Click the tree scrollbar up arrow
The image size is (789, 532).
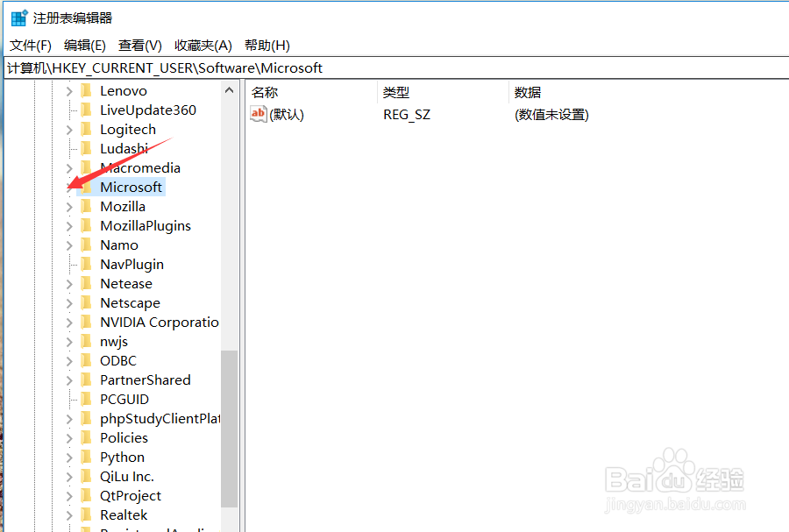click(229, 89)
